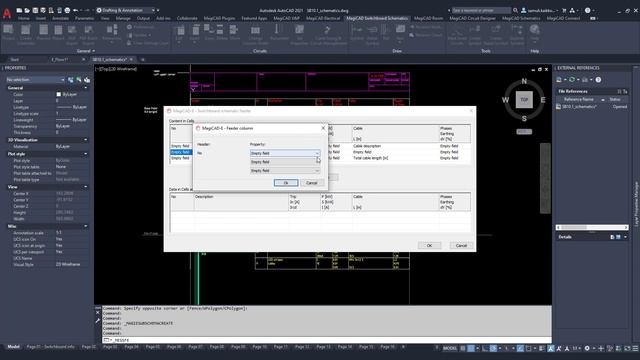640x360 pixels.
Task: Open the MagiCAD Room ribbon tab
Action: point(428,18)
